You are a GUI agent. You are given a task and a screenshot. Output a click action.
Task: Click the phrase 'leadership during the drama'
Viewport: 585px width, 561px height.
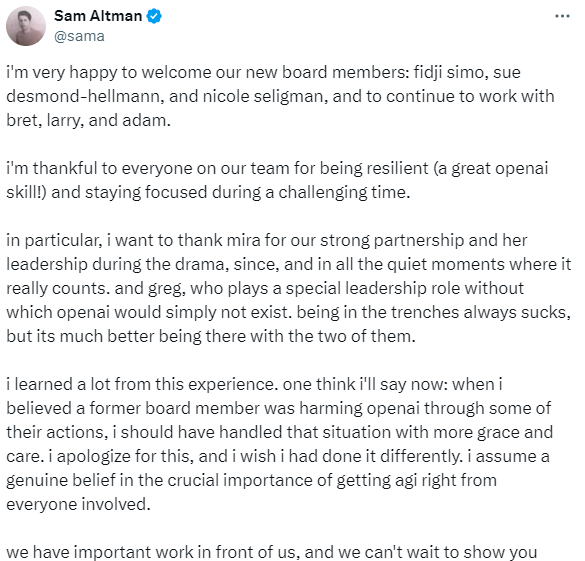pos(116,264)
